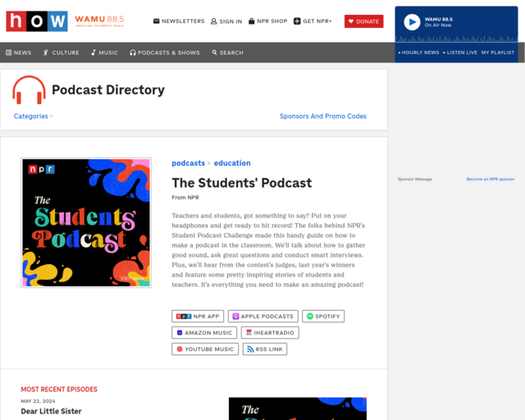Click the MAY 22, 2024 episode date
This screenshot has height=420, width=525.
38,401
